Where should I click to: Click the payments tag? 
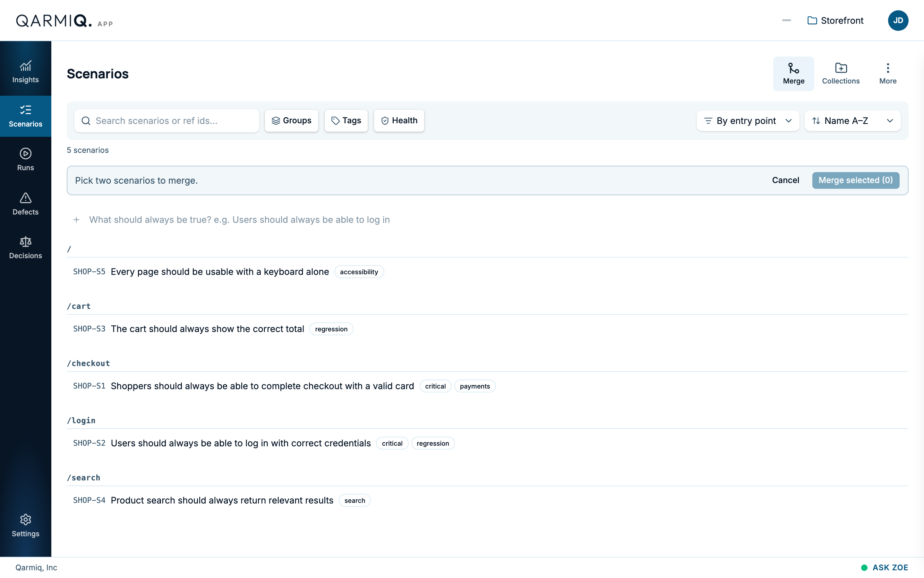pyautogui.click(x=475, y=386)
